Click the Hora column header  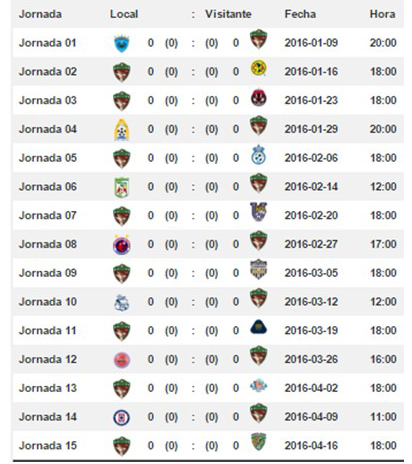pyautogui.click(x=382, y=14)
